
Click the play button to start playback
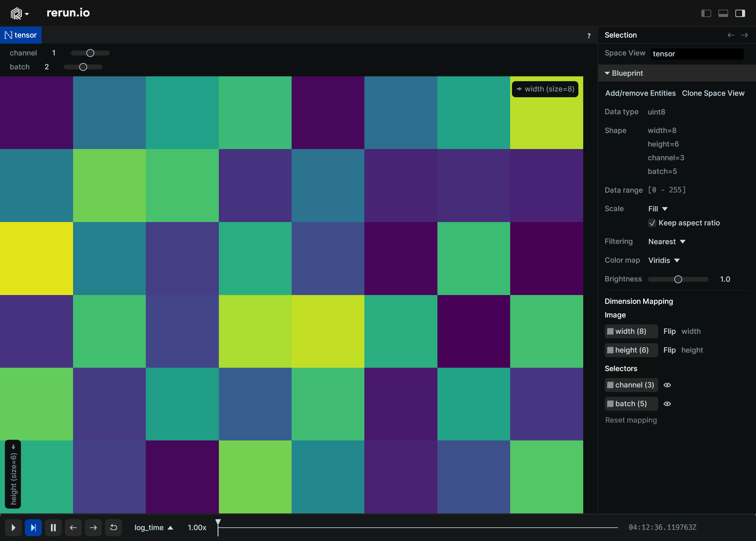click(13, 528)
